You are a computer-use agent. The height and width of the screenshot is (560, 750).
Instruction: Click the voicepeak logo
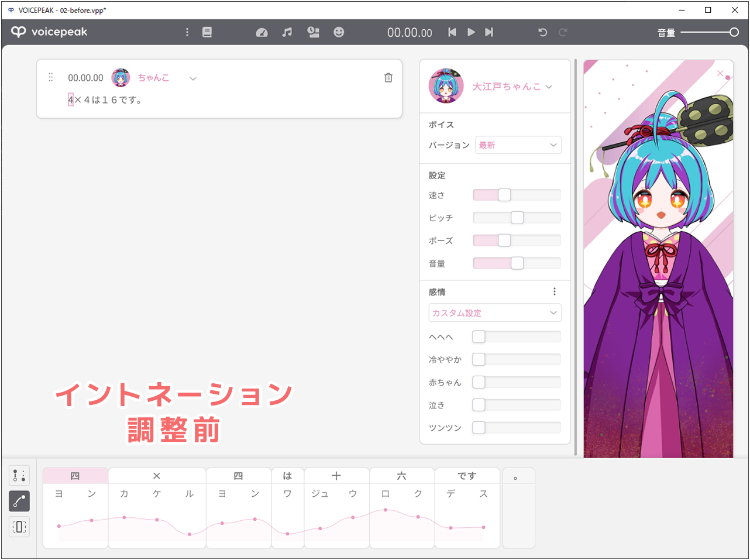coord(50,32)
